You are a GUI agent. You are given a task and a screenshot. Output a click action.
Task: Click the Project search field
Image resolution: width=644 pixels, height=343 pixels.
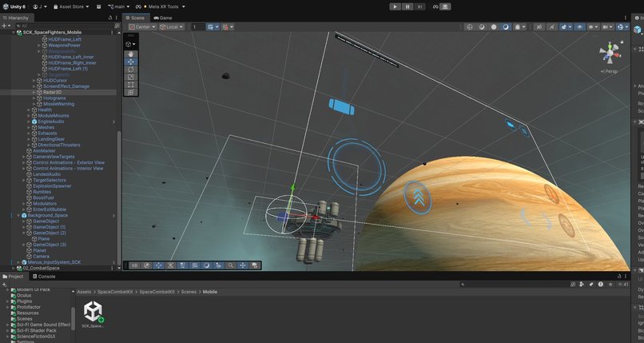coord(514,285)
